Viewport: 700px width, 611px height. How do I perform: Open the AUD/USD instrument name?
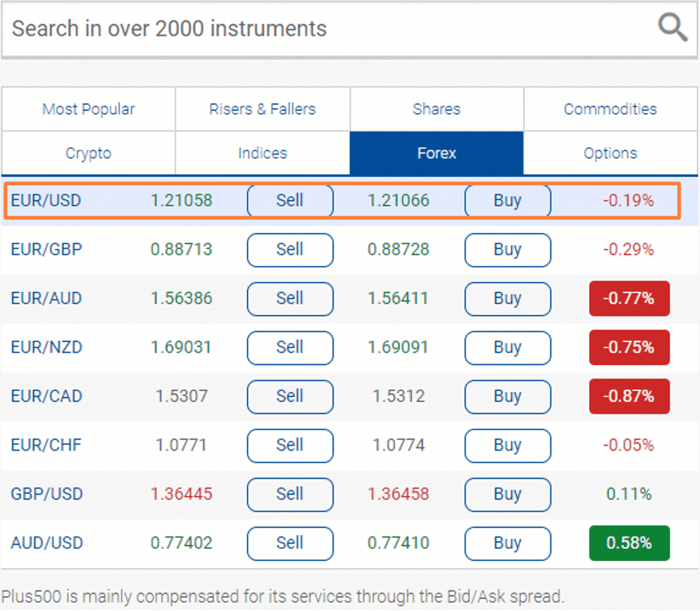coord(47,543)
